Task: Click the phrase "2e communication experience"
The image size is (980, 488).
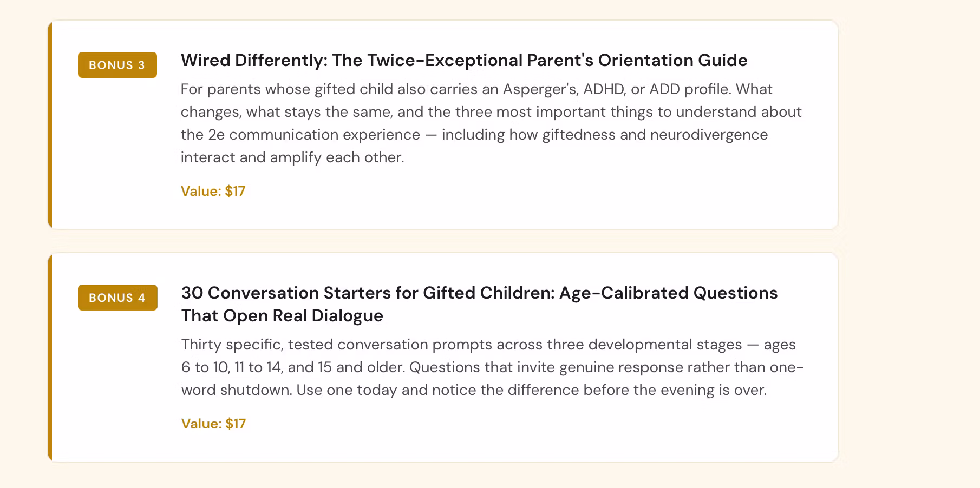Action: 314,134
